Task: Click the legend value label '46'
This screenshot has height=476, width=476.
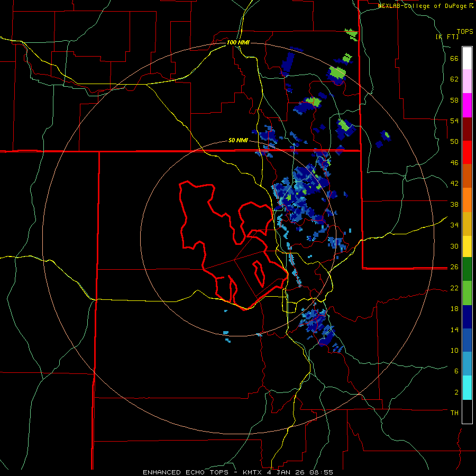Action: [454, 162]
